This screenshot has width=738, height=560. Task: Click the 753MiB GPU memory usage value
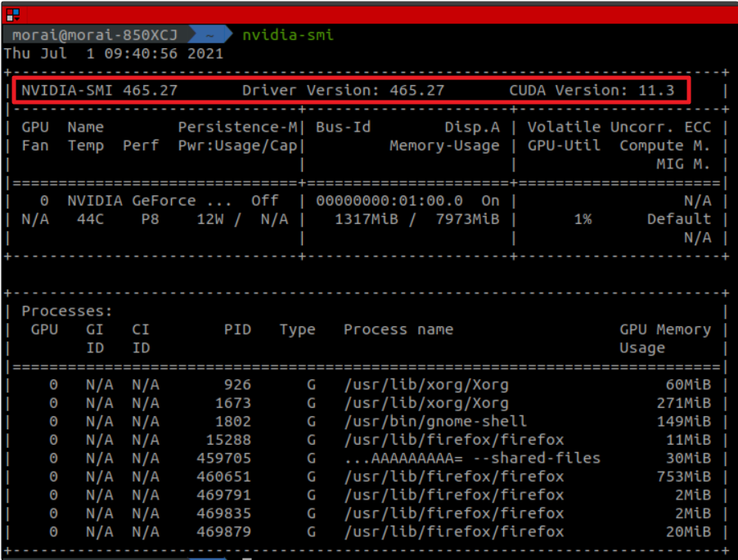coord(683,476)
